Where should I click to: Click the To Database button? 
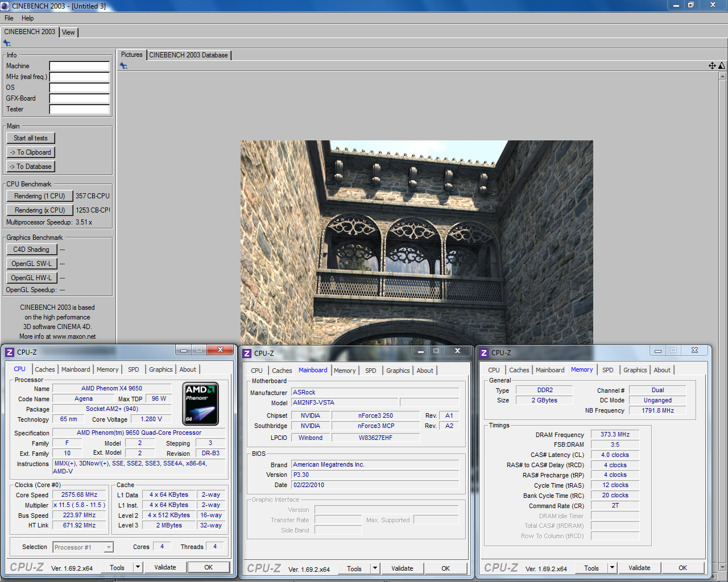pos(31,167)
